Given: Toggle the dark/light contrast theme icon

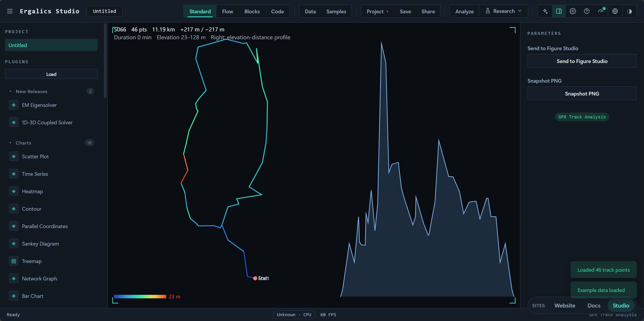Looking at the screenshot, I should click(629, 11).
